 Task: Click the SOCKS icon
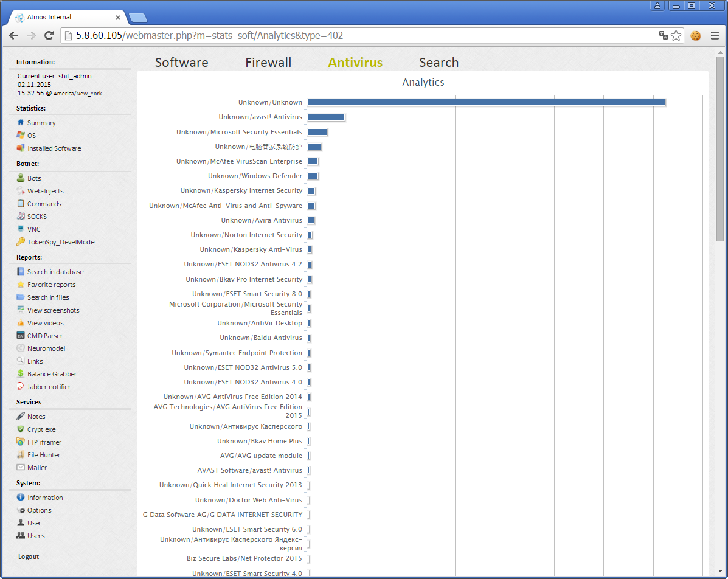21,217
